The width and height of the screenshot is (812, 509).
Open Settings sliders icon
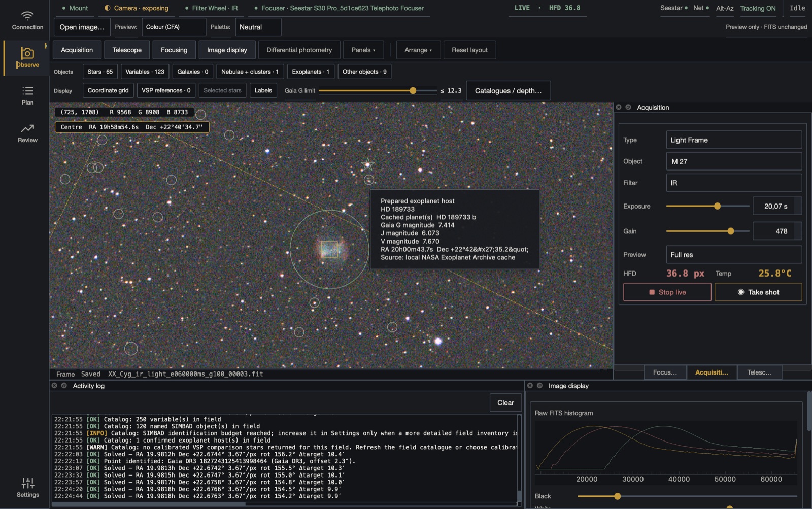pos(27,483)
